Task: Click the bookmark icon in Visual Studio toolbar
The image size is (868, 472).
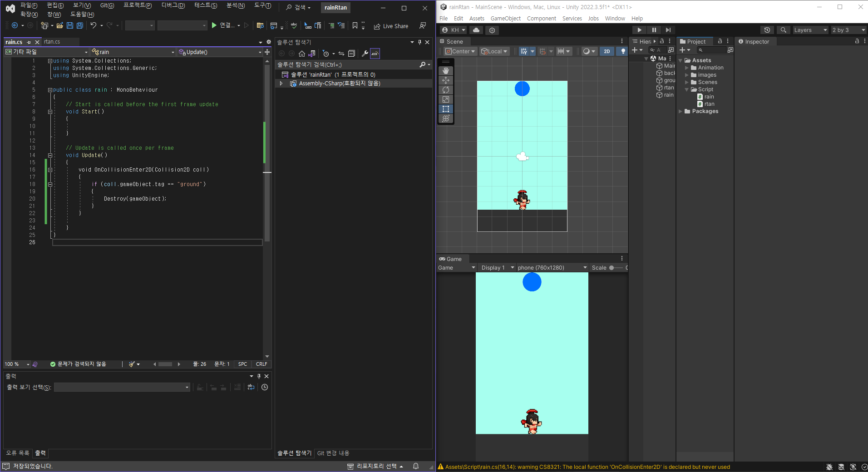Action: 355,26
